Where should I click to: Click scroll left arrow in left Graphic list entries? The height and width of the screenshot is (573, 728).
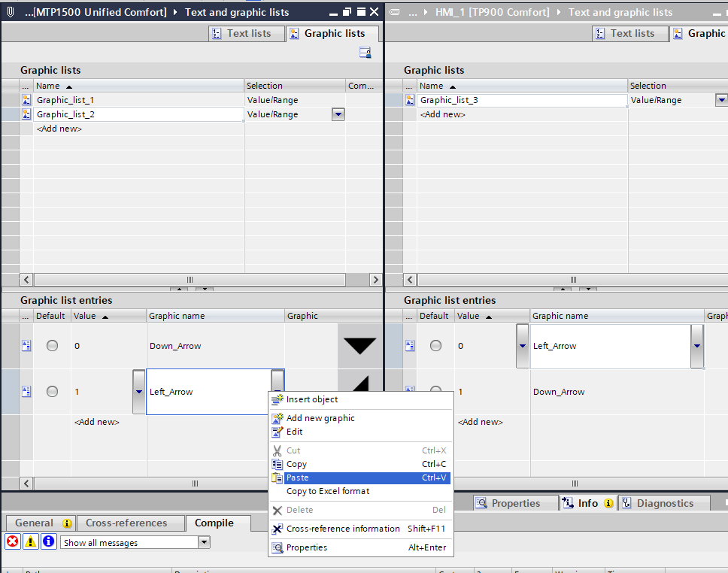(x=26, y=484)
